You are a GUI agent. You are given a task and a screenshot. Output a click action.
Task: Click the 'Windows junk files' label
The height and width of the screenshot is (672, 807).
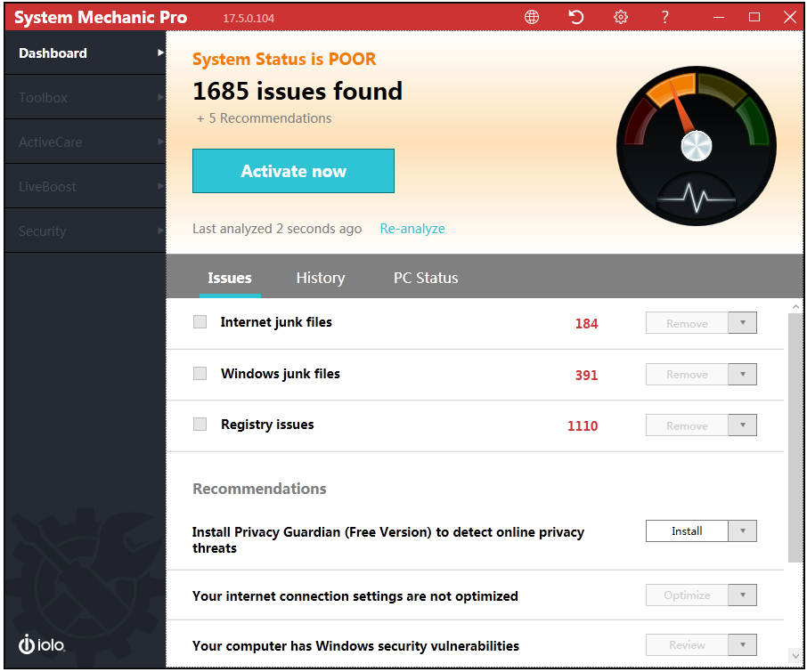click(x=281, y=374)
